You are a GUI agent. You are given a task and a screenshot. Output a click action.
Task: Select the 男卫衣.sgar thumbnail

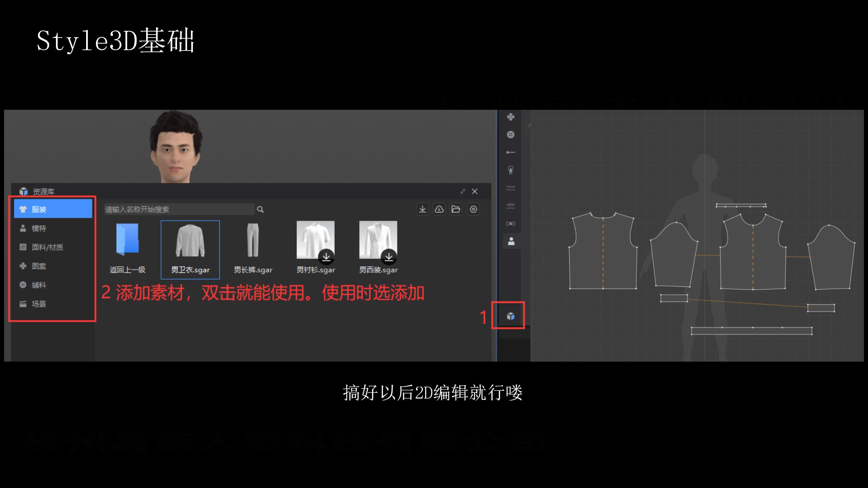[190, 241]
